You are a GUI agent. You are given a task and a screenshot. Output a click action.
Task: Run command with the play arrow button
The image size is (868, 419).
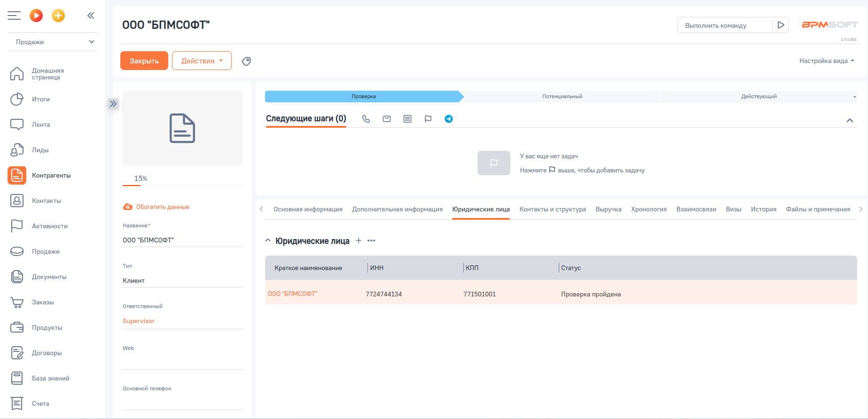pyautogui.click(x=781, y=25)
